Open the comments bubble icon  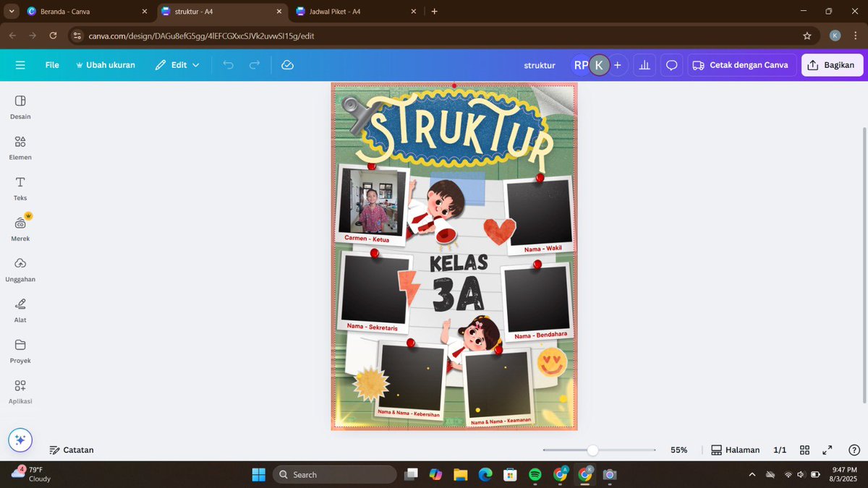coord(671,64)
